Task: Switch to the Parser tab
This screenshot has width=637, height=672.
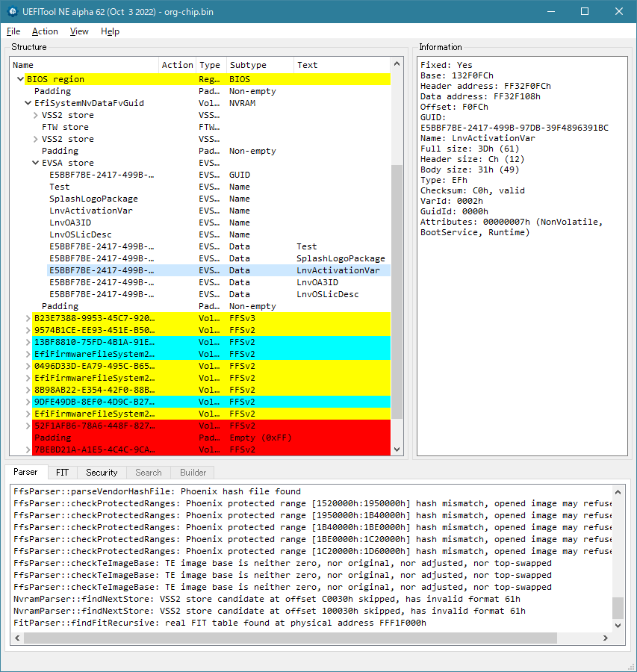Action: [25, 472]
